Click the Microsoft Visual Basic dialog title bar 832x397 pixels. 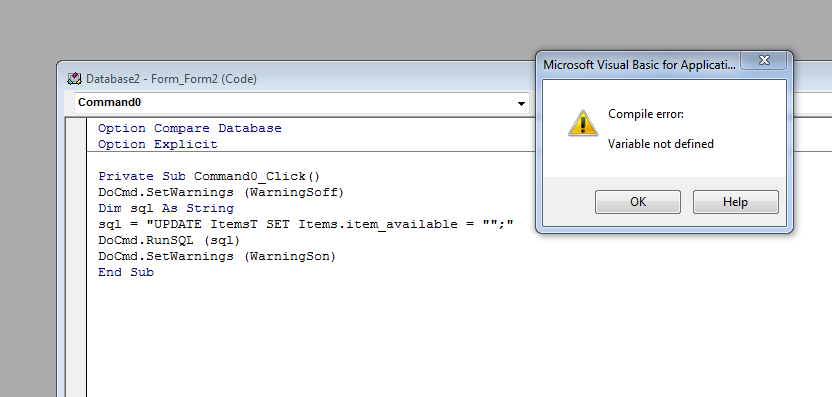click(639, 65)
